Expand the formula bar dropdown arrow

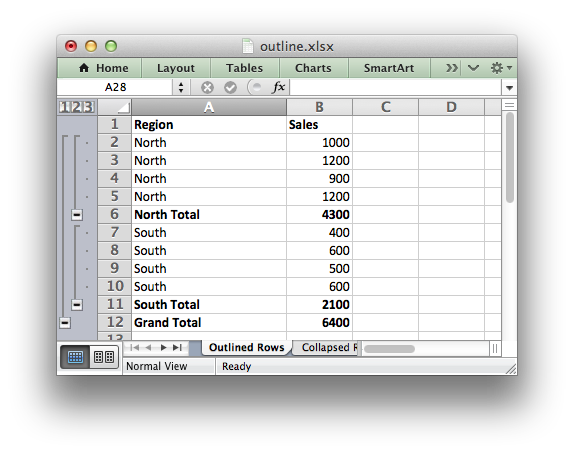pyautogui.click(x=509, y=88)
